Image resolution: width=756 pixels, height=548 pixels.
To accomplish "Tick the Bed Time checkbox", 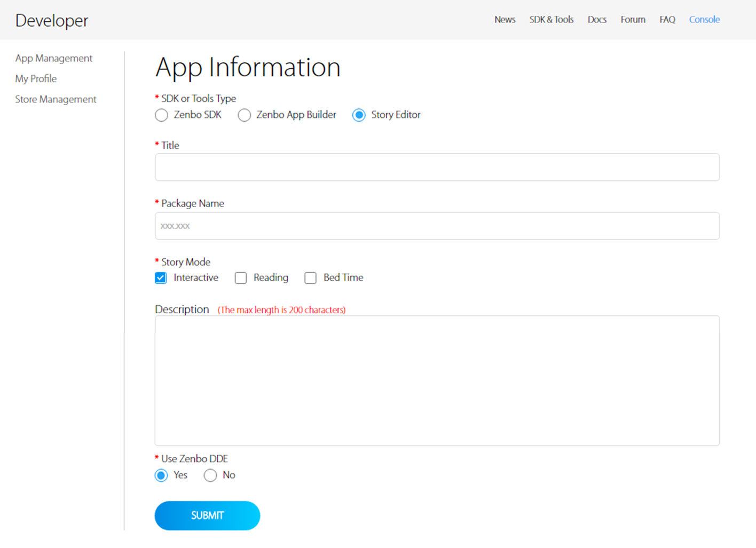I will pos(310,278).
